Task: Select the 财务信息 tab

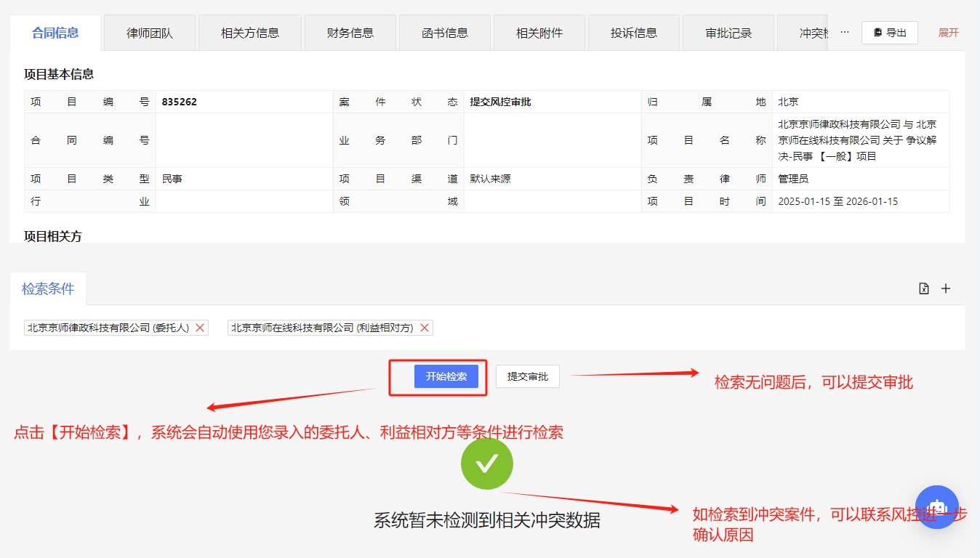Action: coord(350,33)
